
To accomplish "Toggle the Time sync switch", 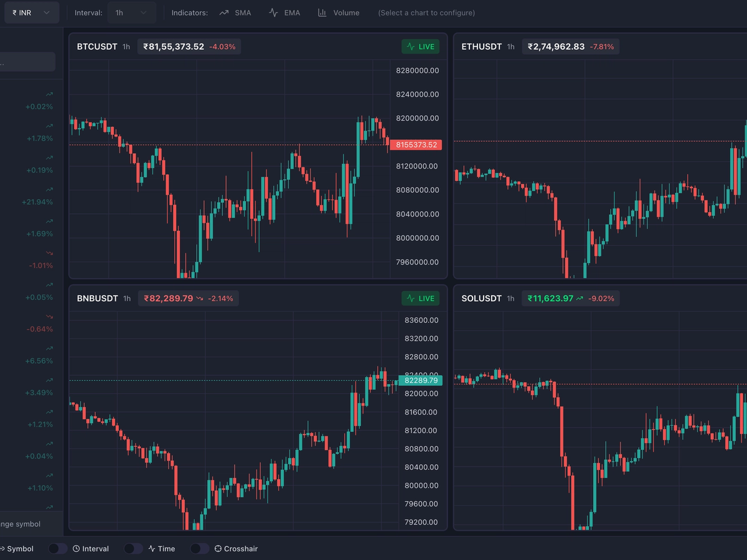I will click(x=133, y=548).
